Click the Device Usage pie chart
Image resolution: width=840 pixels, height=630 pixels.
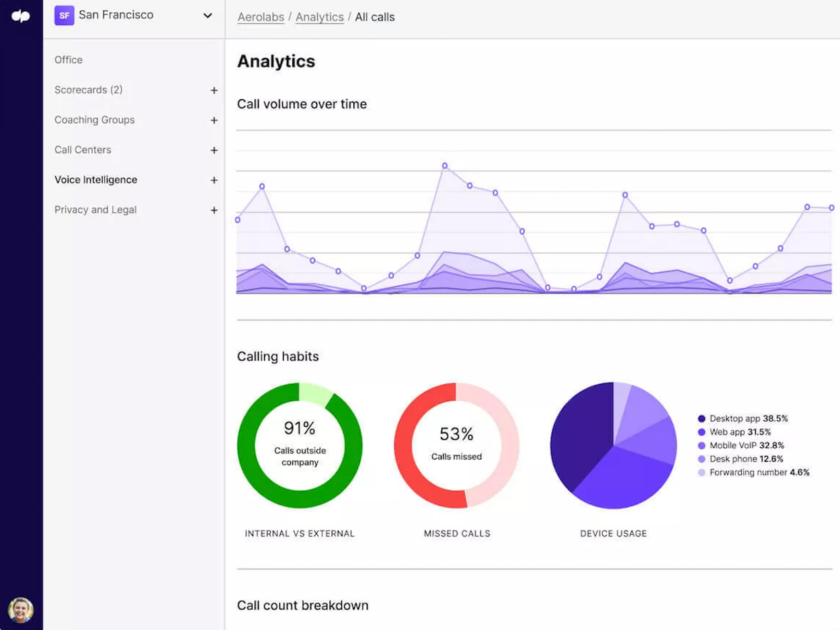[x=613, y=445]
